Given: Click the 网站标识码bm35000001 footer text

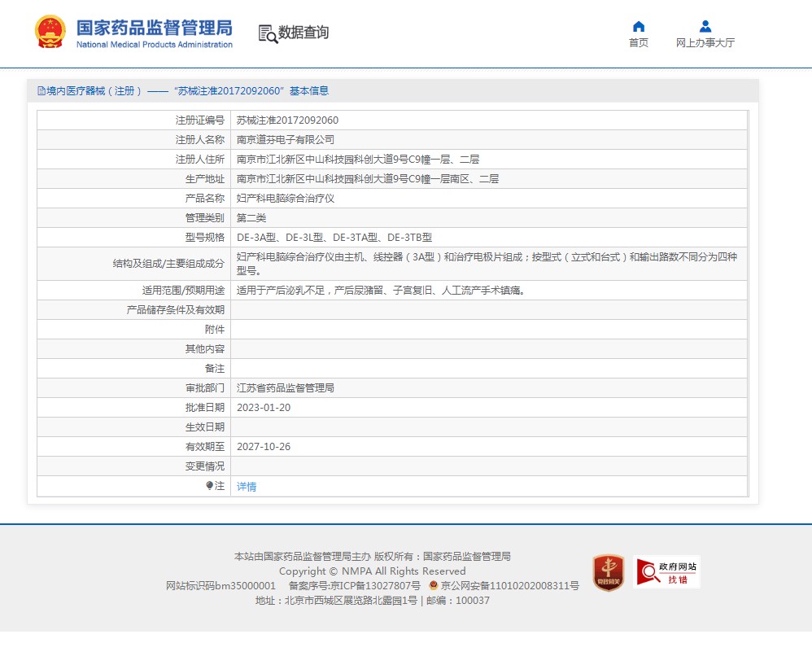Looking at the screenshot, I should click(x=220, y=586).
